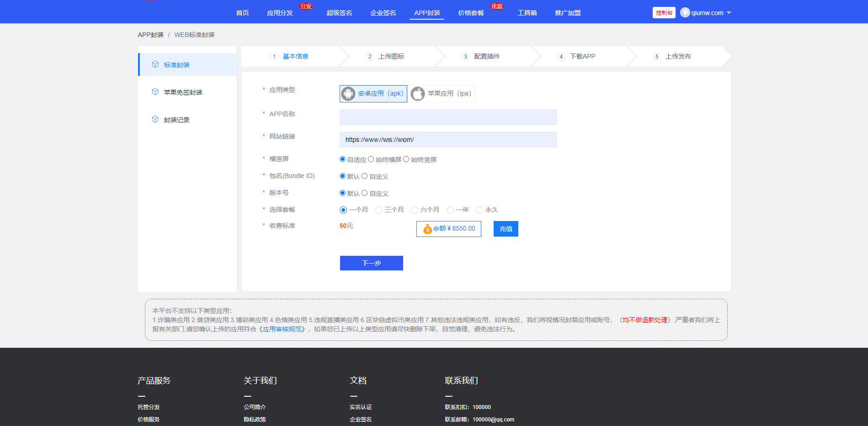Expand the qiumw.com account dropdown arrow
Viewport: 868px width, 426px height.
point(729,13)
